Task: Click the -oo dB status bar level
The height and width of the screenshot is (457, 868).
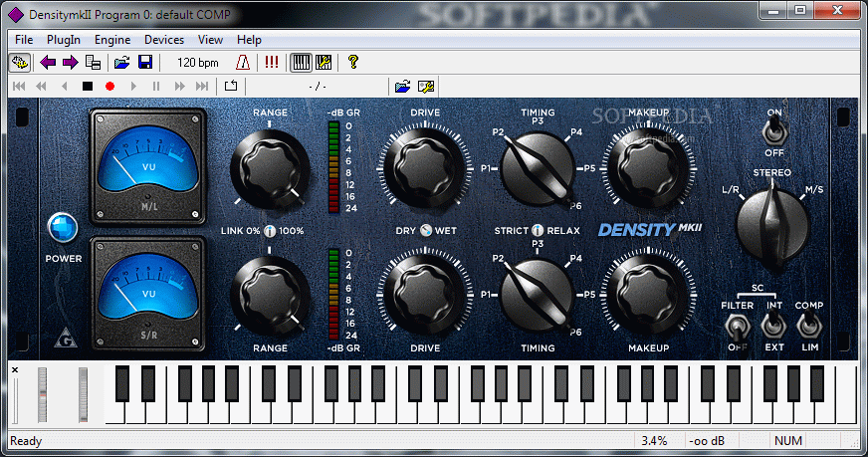Action: (707, 441)
